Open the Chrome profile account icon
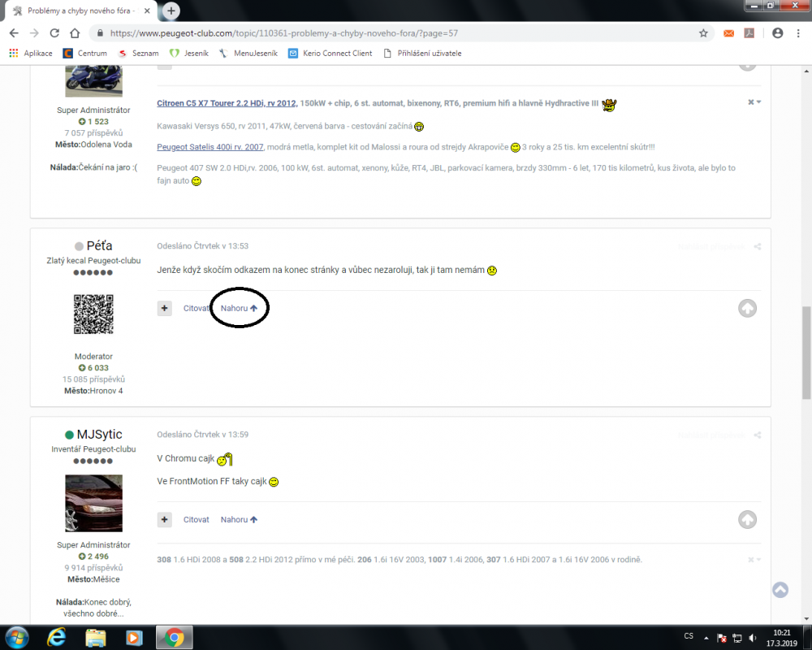 click(x=777, y=33)
